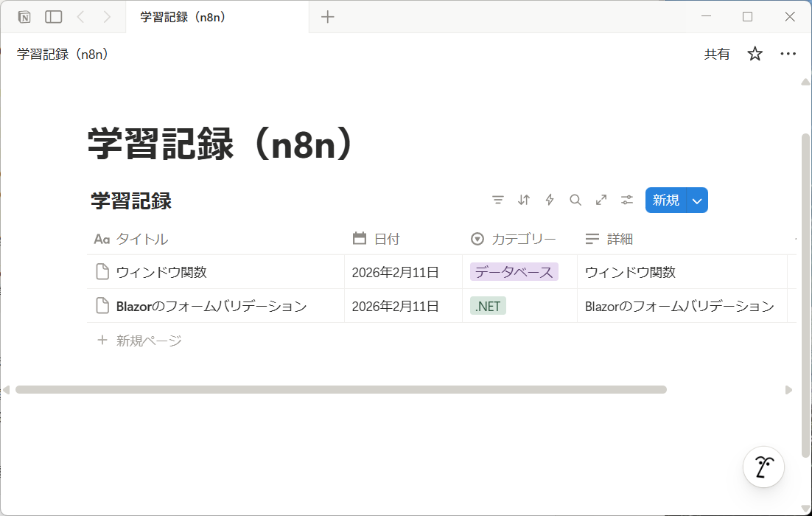The width and height of the screenshot is (812, 516).
Task: Open Blazorのフォームバリデーション title cell
Action: [x=215, y=306]
